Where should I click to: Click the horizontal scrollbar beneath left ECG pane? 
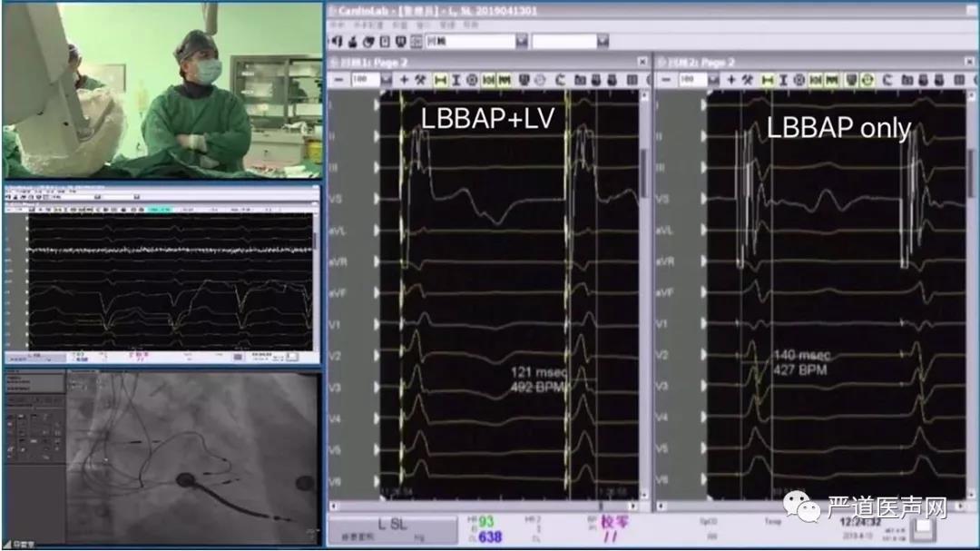[x=490, y=506]
